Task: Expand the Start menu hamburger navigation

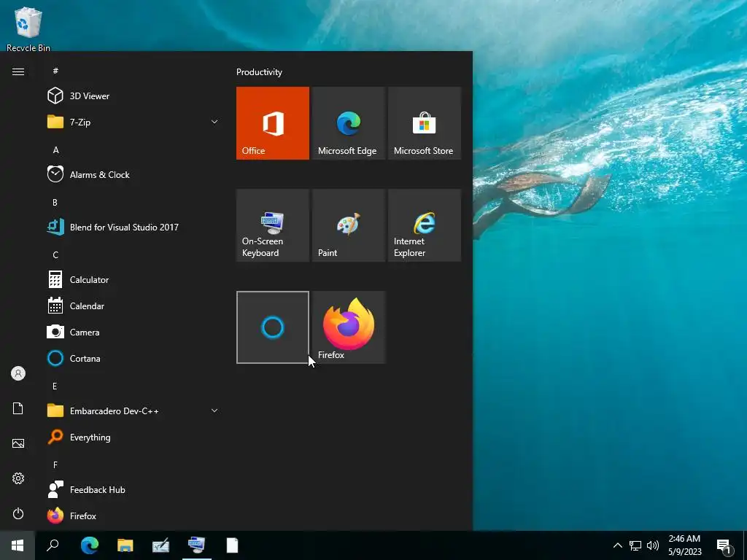Action: pyautogui.click(x=18, y=71)
